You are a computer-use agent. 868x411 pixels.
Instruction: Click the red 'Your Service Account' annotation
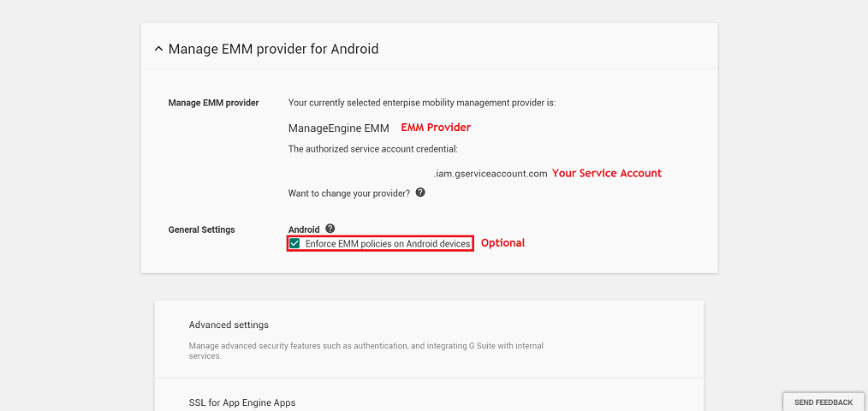(x=606, y=173)
